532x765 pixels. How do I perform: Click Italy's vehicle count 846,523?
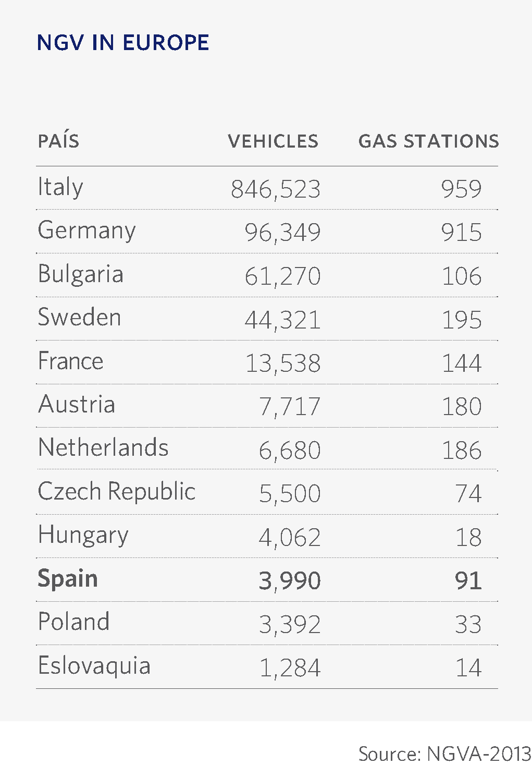[276, 189]
